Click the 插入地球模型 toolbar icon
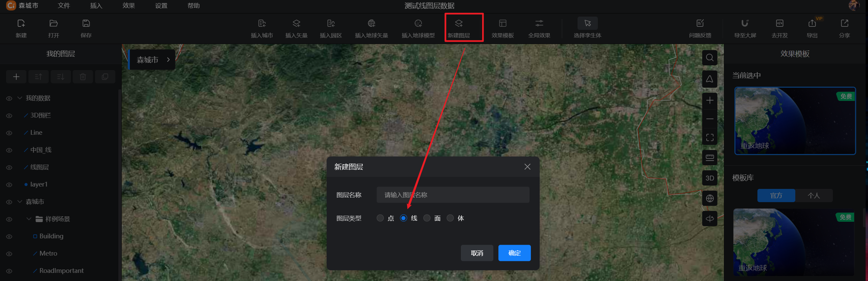 pos(418,23)
